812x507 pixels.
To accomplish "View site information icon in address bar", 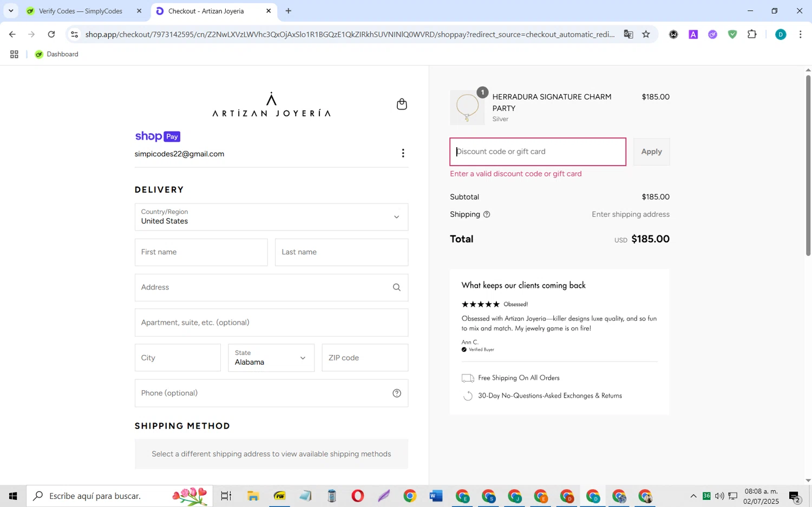I will click(75, 35).
